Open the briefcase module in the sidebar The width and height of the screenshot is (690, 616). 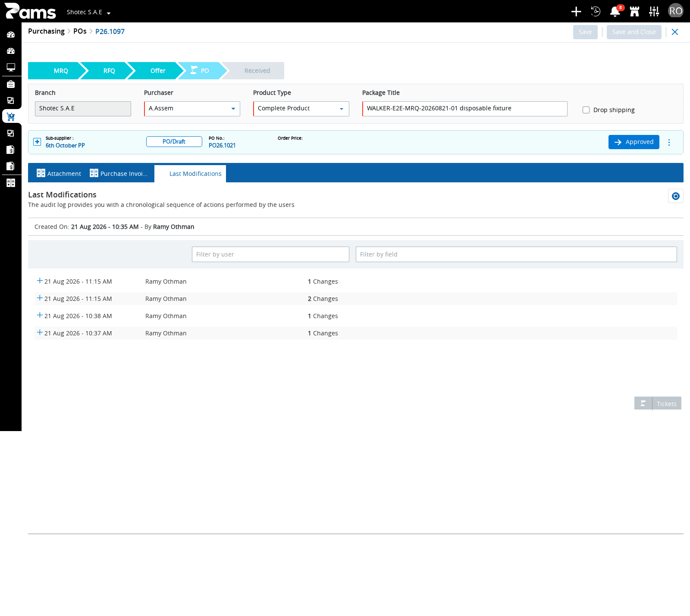click(11, 84)
